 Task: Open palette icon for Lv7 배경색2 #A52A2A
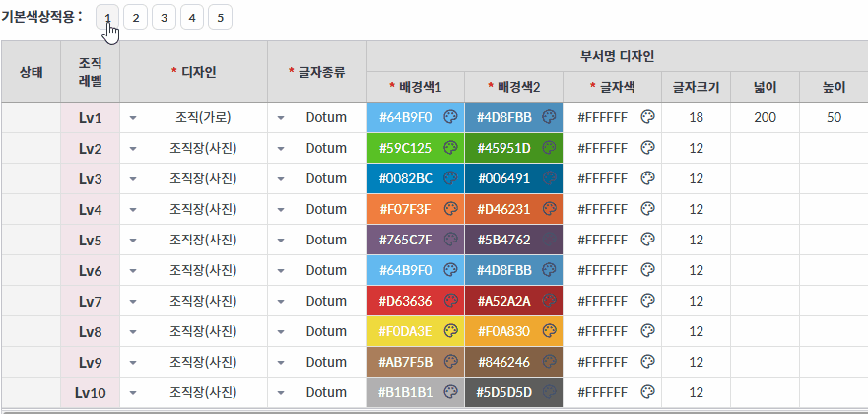pyautogui.click(x=549, y=301)
